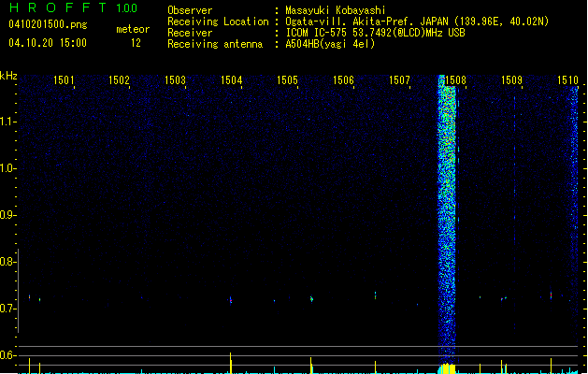Click the 1505 time axis marker
This screenshot has width=588, height=374.
(287, 80)
